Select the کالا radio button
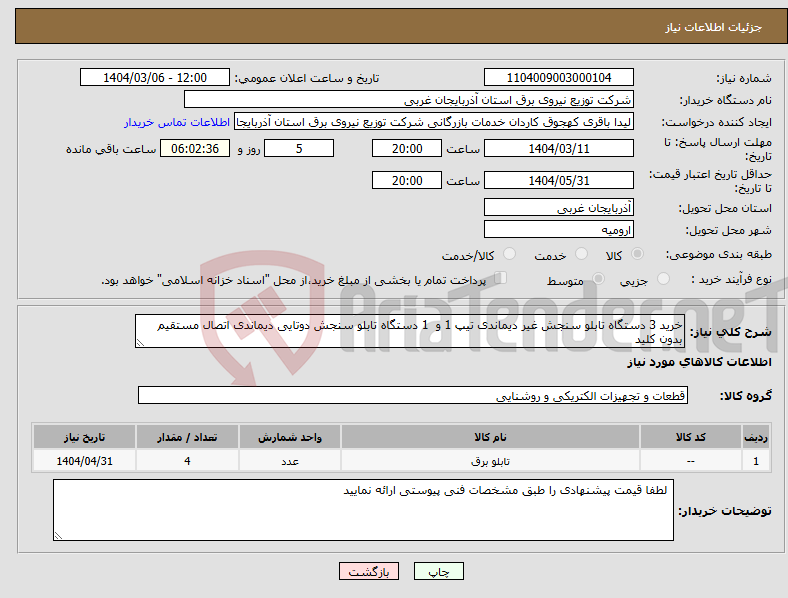This screenshot has height=598, width=788. tap(637, 254)
